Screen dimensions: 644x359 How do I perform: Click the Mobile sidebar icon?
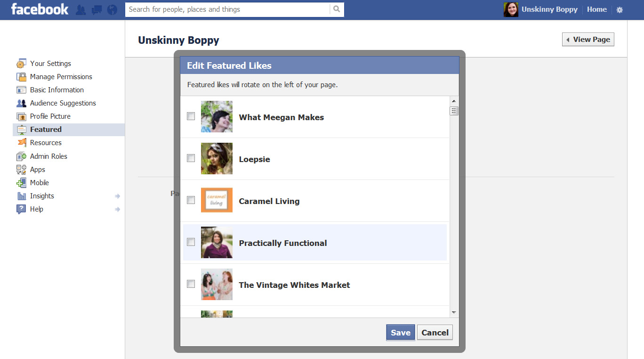tap(21, 183)
